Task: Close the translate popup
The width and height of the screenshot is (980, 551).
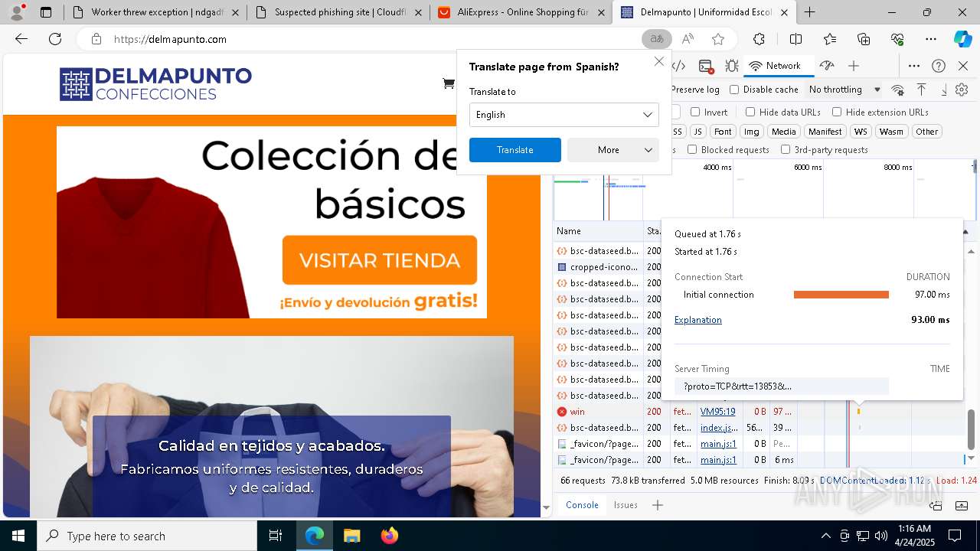Action: [658, 61]
